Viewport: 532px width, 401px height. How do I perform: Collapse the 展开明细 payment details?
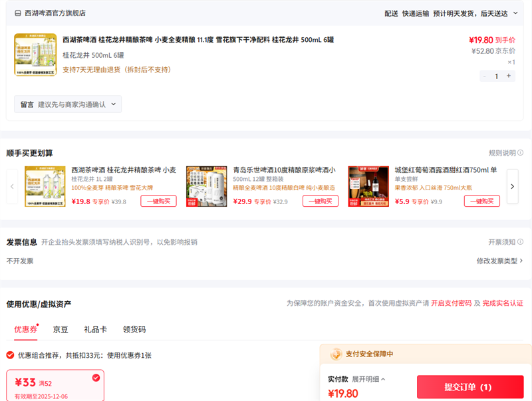(368, 379)
